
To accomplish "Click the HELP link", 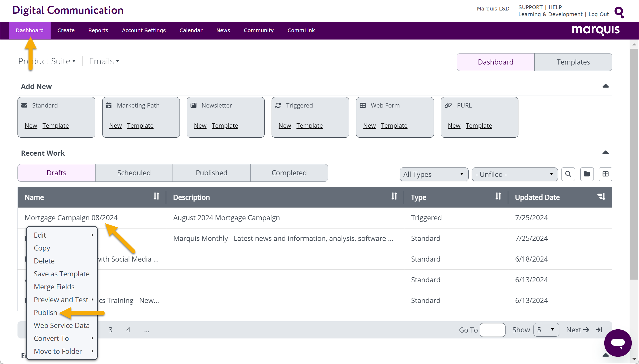I will pyautogui.click(x=555, y=7).
